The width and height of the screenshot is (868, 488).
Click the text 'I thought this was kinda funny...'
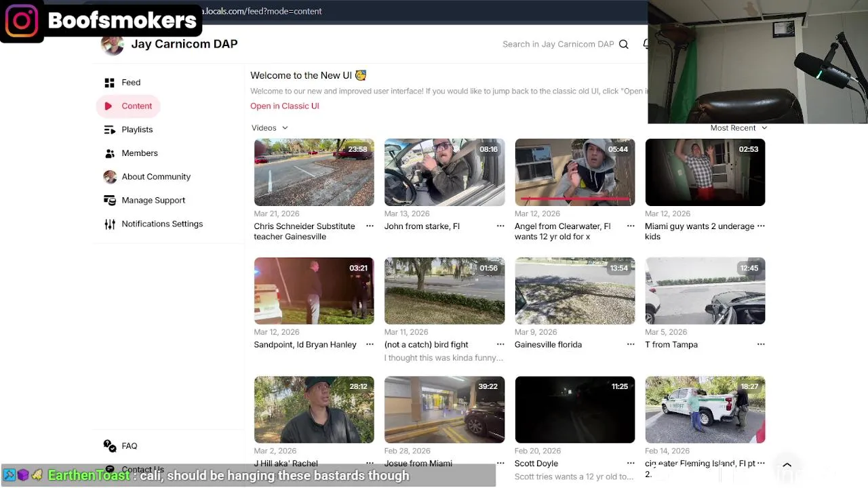(x=443, y=358)
